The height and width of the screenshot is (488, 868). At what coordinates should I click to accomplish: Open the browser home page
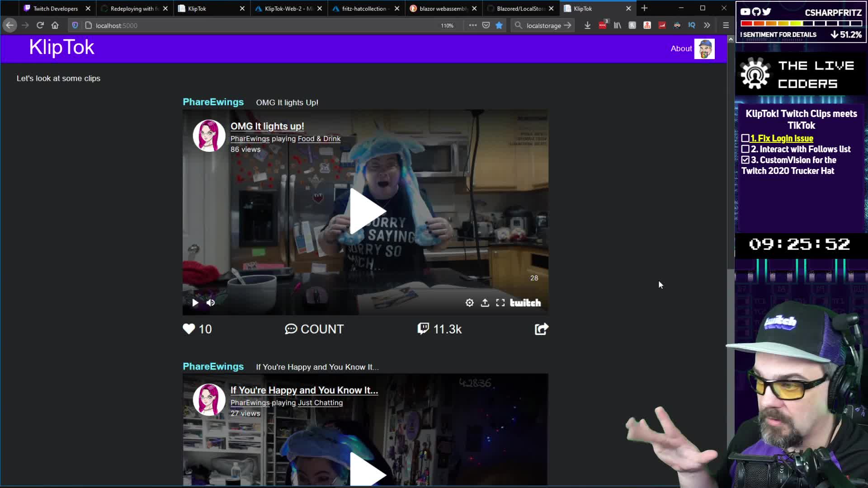[55, 25]
